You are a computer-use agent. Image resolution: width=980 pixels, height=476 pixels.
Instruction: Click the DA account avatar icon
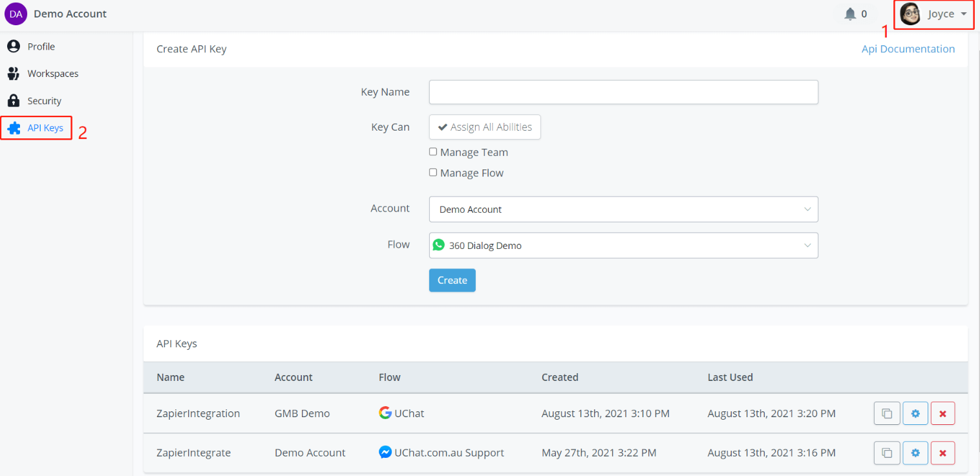16,14
